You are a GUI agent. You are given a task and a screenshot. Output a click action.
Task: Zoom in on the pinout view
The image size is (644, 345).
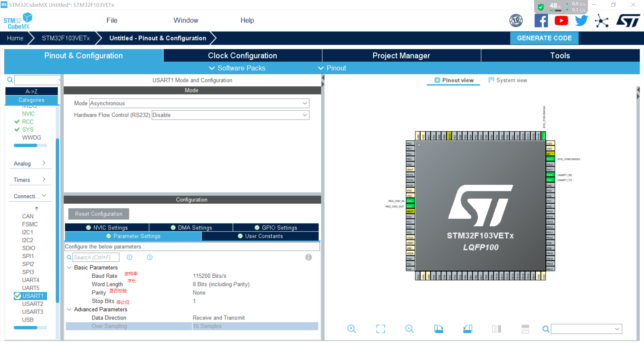tap(352, 329)
